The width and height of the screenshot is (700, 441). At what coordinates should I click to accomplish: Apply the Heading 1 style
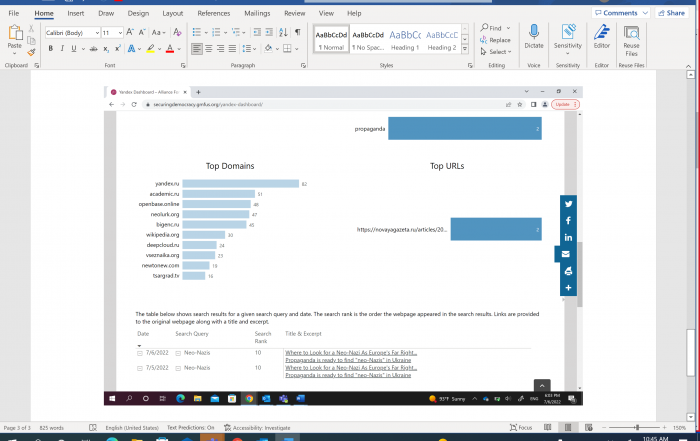point(405,39)
